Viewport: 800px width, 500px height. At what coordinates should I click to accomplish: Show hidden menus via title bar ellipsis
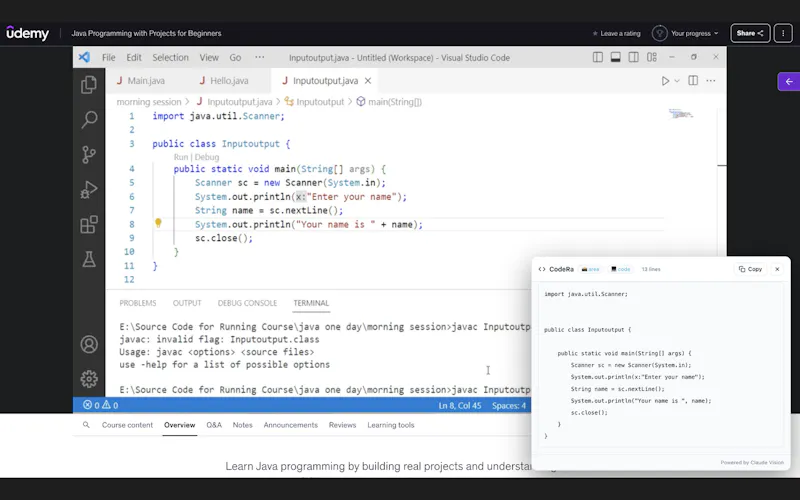(260, 57)
